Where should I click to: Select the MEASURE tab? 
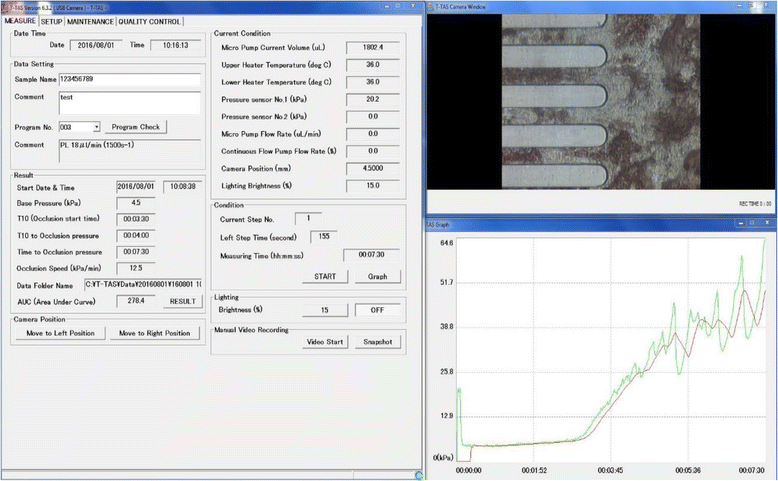click(20, 20)
